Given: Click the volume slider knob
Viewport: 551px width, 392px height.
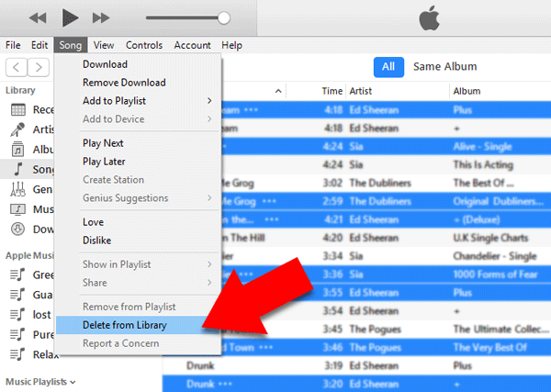Looking at the screenshot, I should (223, 18).
